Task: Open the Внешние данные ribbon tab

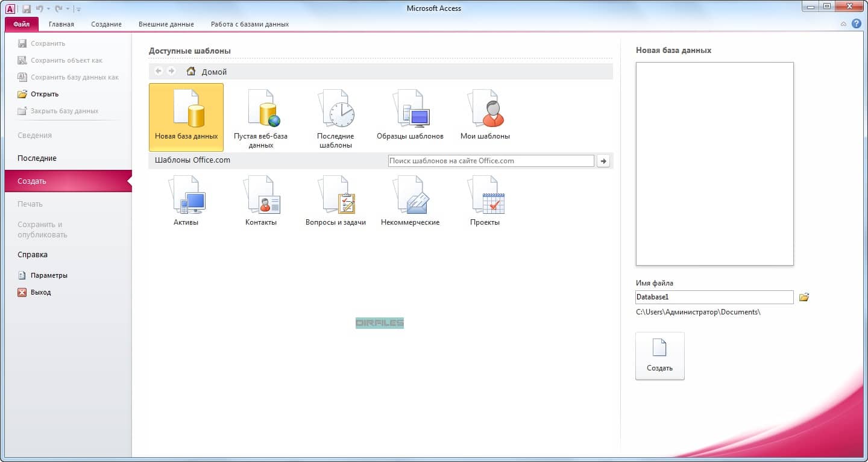Action: pos(166,24)
